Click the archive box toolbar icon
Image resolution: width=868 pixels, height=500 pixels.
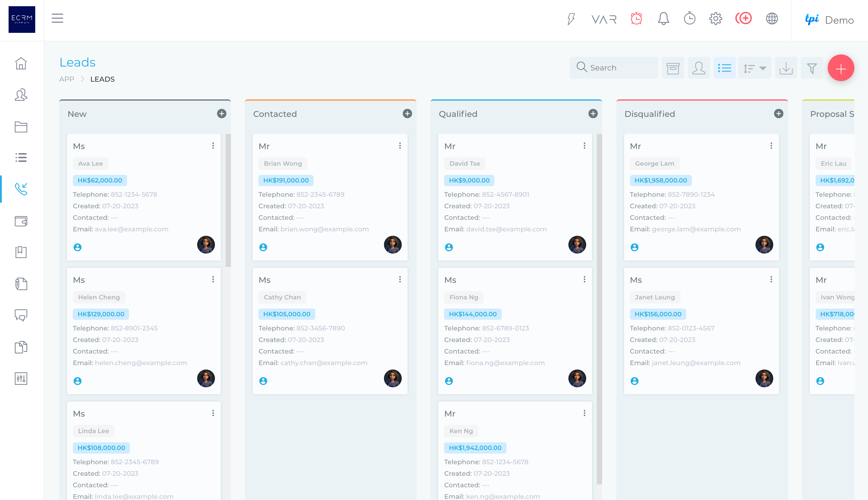(673, 68)
